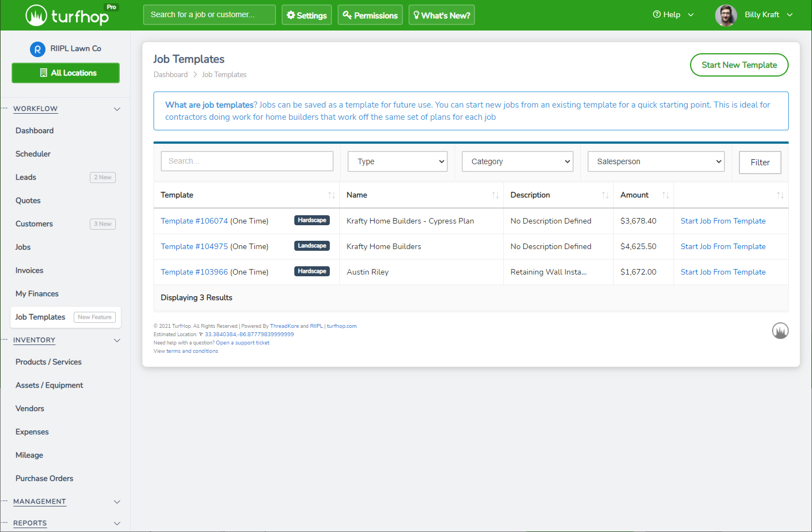Open the Type dropdown

(x=397, y=161)
